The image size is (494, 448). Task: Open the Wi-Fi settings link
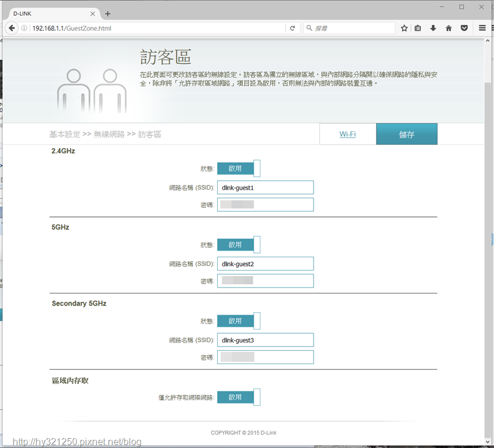347,134
